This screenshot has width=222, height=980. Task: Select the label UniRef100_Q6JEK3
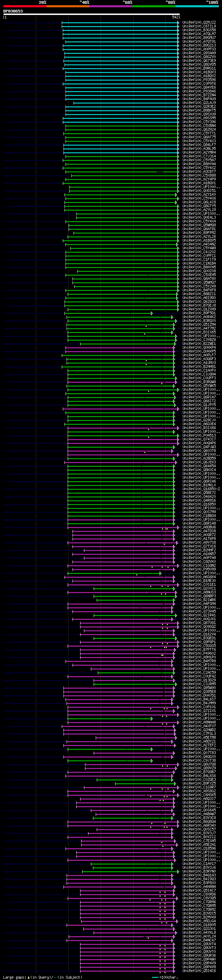[199, 462]
